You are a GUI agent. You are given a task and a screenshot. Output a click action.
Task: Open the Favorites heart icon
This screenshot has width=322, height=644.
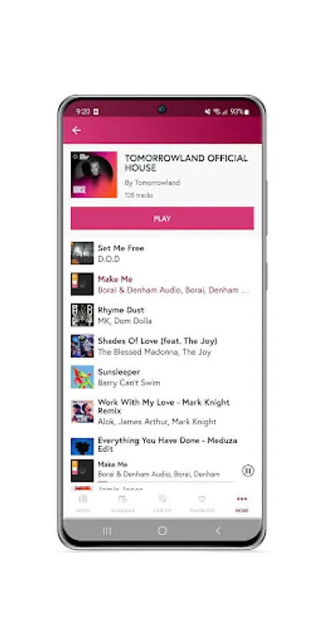[202, 499]
